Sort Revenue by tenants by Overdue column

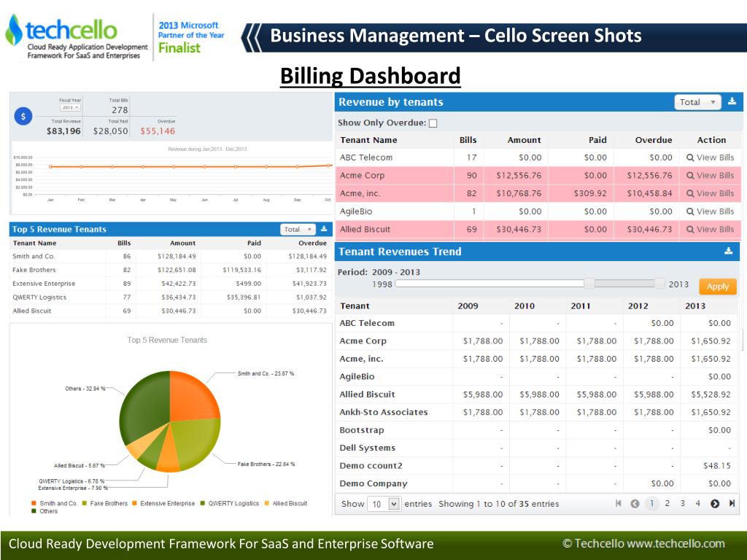click(x=653, y=140)
